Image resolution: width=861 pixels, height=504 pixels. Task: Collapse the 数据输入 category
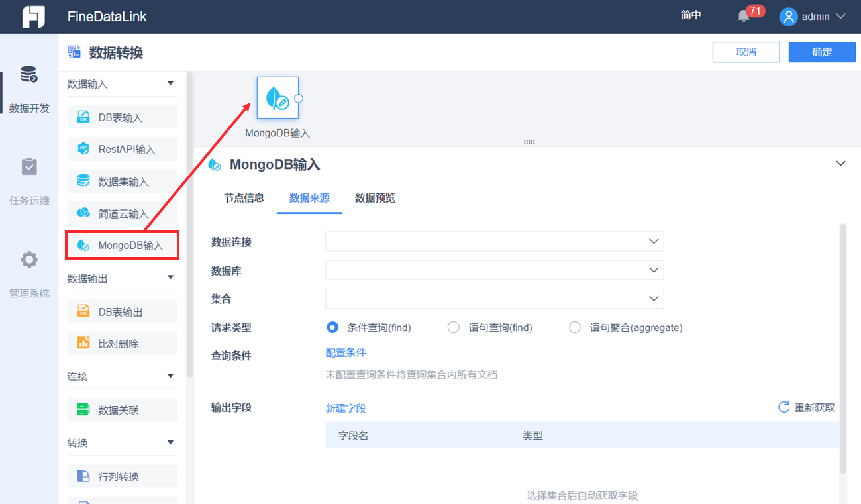171,83
